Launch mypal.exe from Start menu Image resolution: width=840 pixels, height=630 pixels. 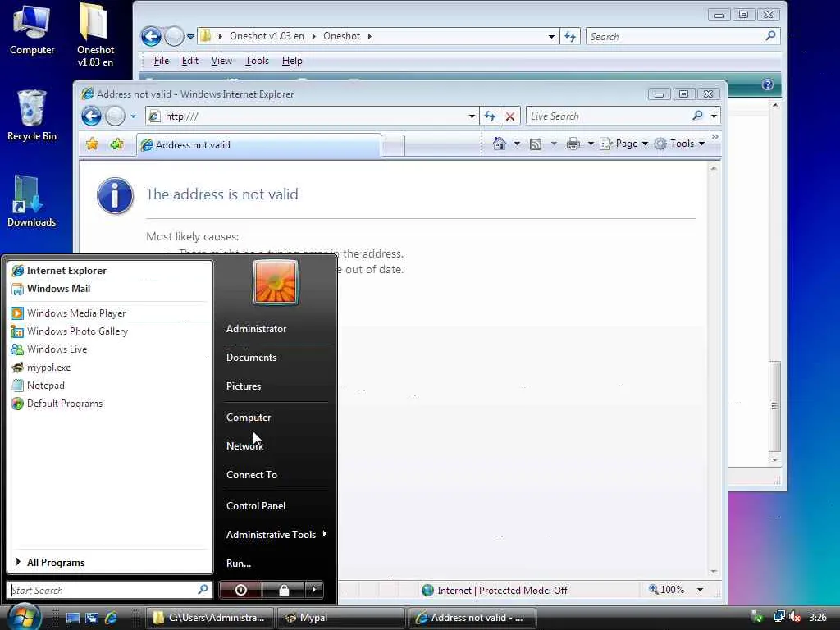pos(48,367)
